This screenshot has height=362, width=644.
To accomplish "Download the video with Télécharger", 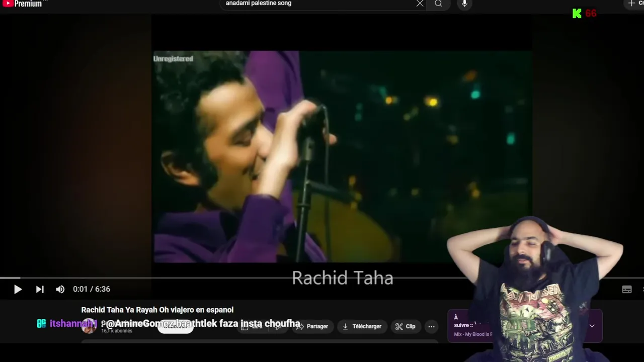I will tap(362, 326).
